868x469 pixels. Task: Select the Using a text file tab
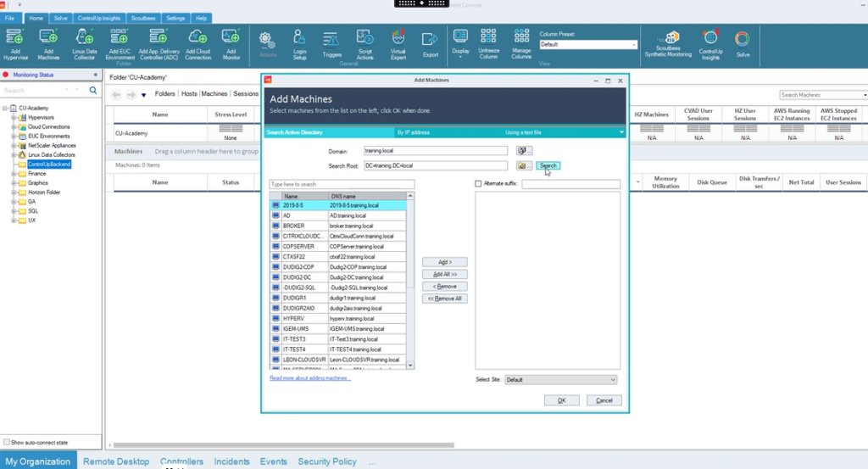tap(523, 132)
